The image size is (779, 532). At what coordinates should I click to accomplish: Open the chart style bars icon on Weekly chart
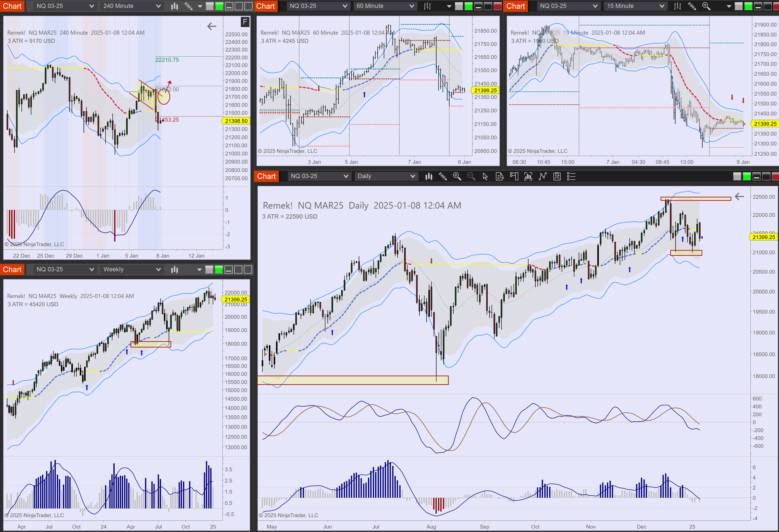[174, 269]
